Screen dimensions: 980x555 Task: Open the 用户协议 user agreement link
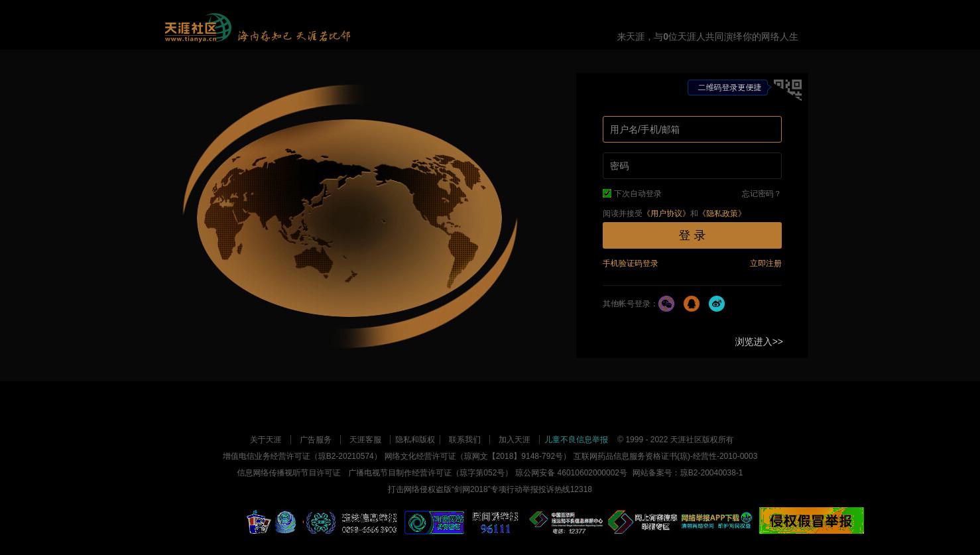(x=666, y=214)
